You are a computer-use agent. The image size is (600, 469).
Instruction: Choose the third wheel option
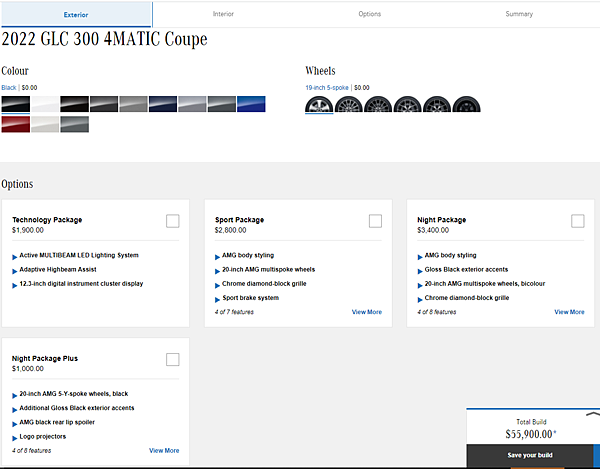click(x=378, y=104)
